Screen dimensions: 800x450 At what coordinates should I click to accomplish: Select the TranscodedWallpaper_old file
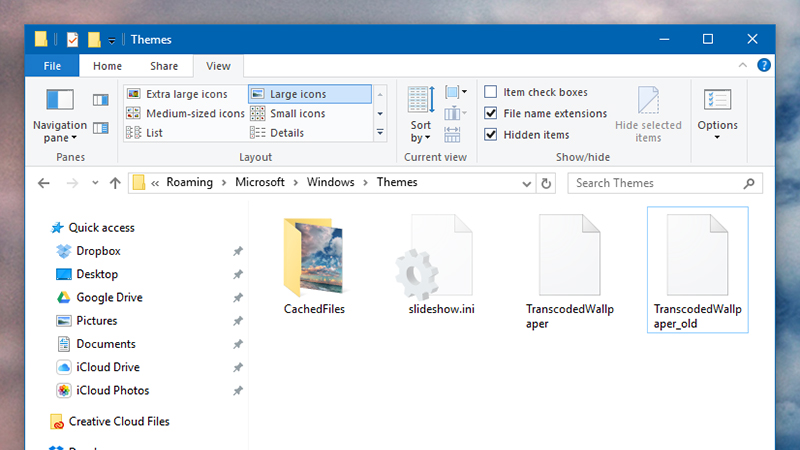pos(697,270)
